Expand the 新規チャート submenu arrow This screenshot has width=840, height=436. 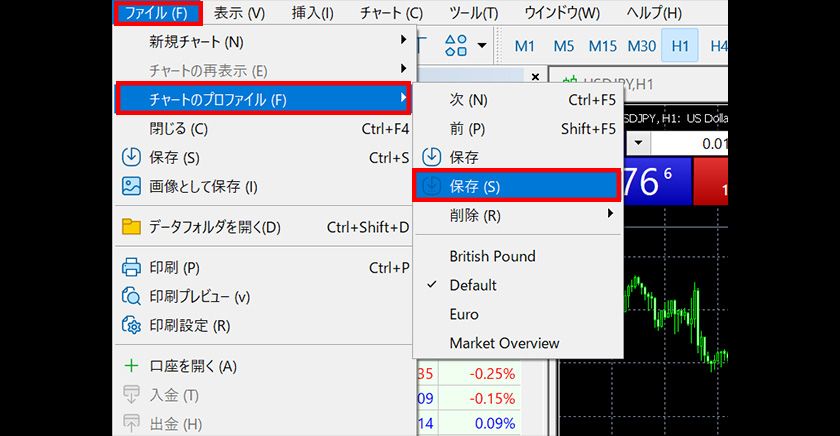403,41
